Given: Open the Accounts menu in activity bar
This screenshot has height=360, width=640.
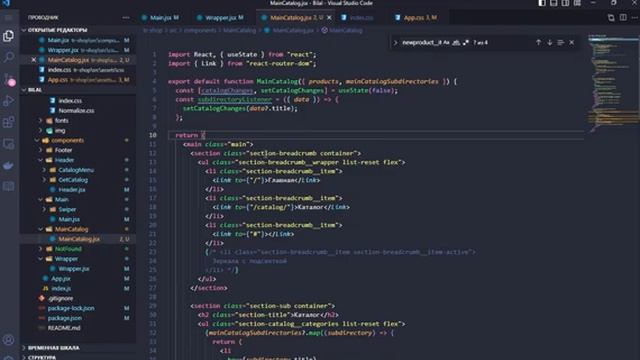Looking at the screenshot, I should tap(8, 340).
